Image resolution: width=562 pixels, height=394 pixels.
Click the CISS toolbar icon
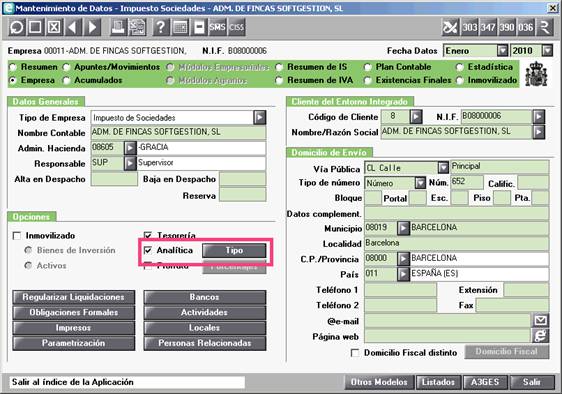pyautogui.click(x=236, y=27)
